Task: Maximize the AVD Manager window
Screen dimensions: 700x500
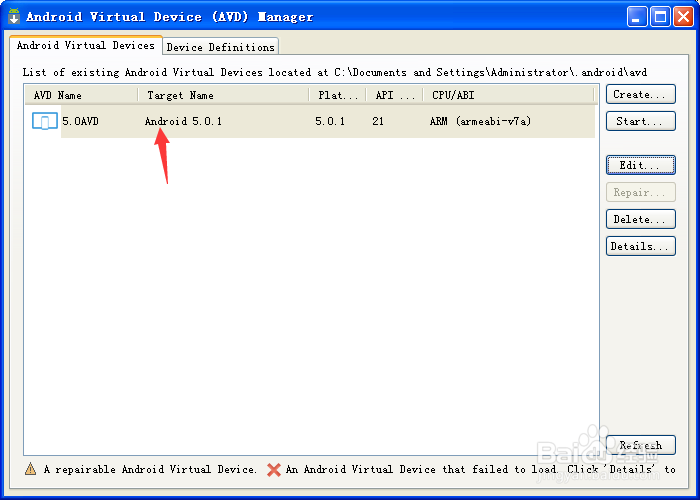Action: [x=660, y=17]
